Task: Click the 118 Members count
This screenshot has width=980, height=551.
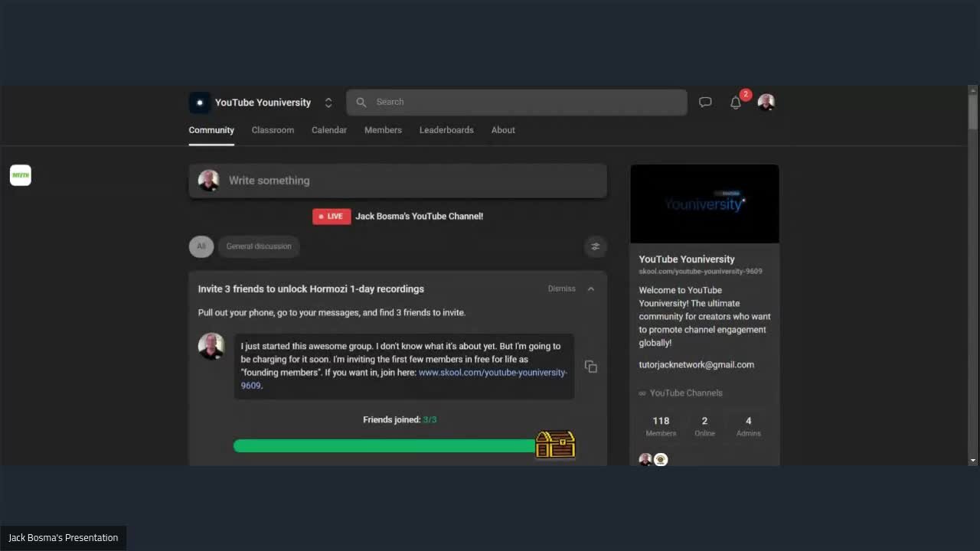Action: tap(661, 426)
